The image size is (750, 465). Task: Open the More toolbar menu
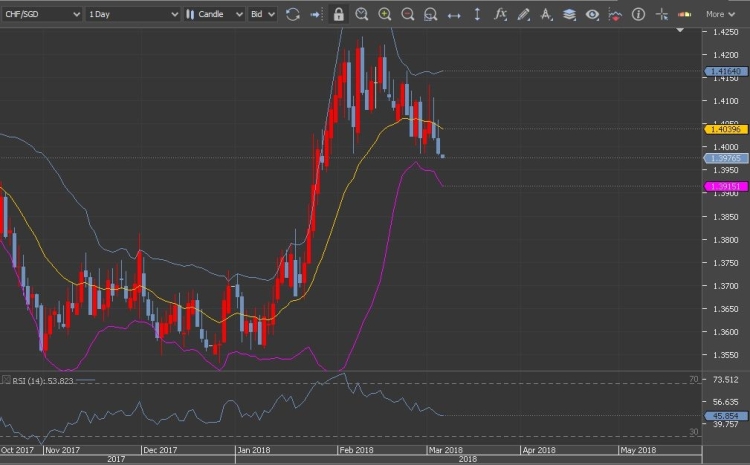(719, 14)
